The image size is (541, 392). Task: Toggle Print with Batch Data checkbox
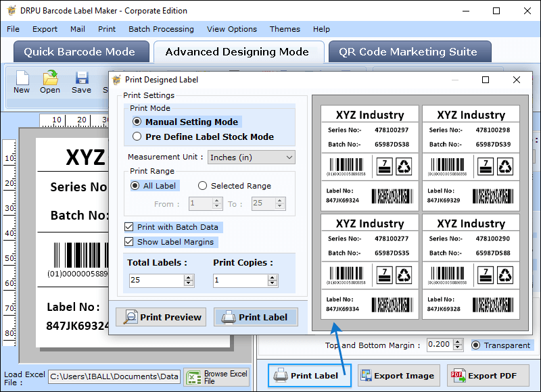click(128, 227)
